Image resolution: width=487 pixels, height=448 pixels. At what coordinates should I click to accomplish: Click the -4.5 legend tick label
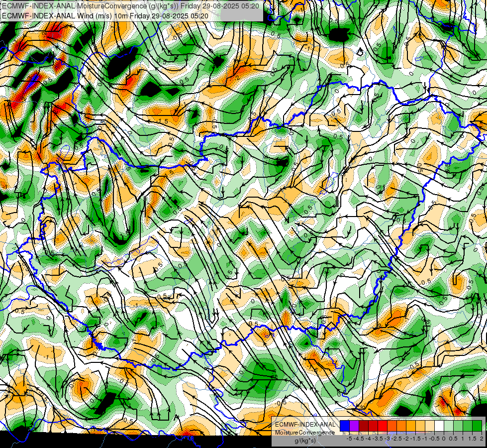[359, 439]
